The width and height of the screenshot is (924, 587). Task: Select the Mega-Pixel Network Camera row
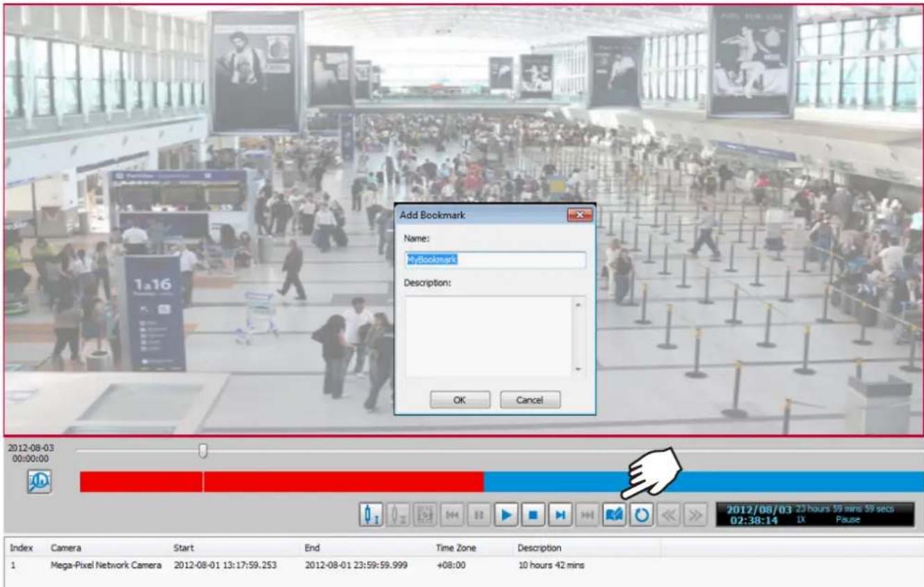462,565
